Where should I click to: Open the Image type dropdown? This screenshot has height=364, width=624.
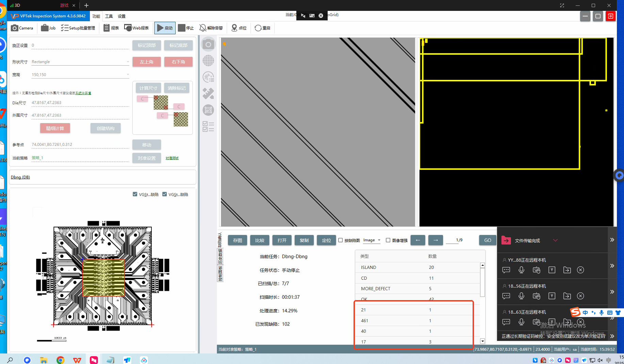click(x=372, y=240)
